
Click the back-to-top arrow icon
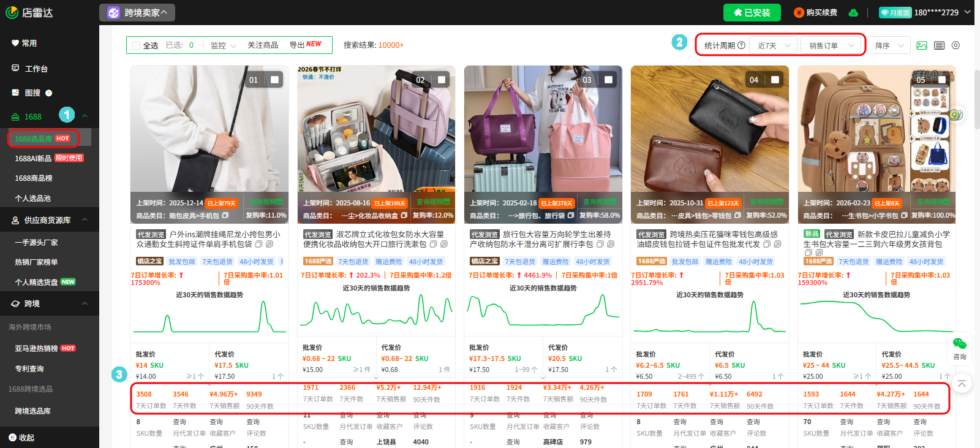pos(962,384)
